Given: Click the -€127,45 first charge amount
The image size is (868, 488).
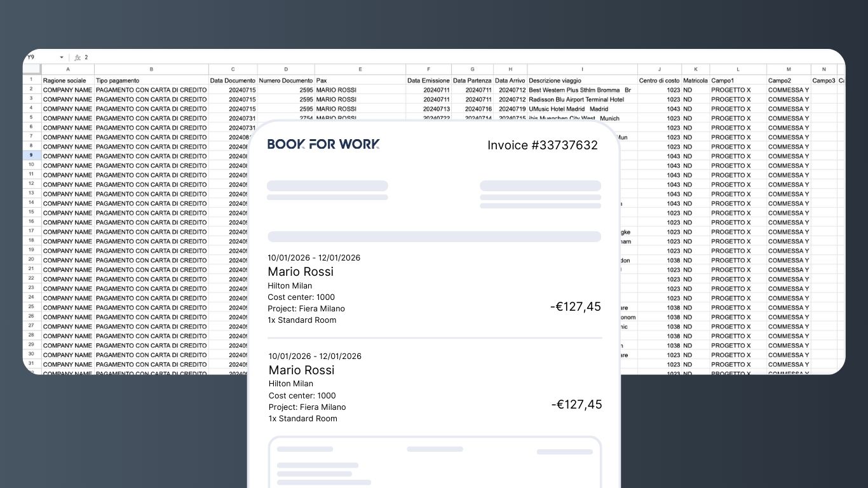Looking at the screenshot, I should pyautogui.click(x=575, y=306).
